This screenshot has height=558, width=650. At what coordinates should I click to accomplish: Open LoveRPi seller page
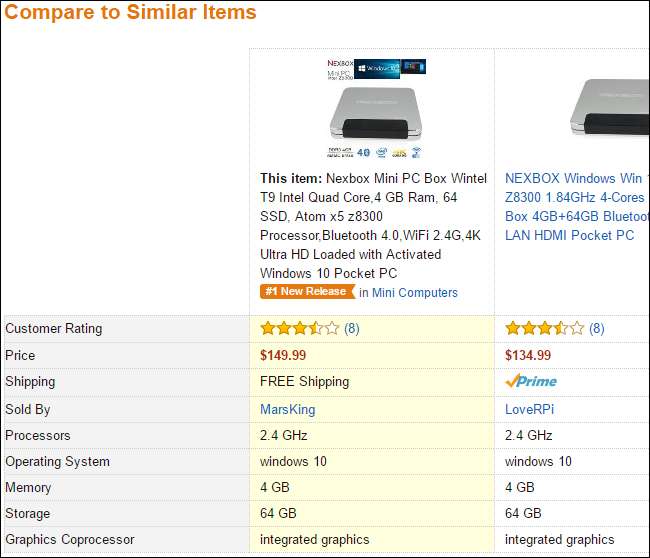point(529,409)
